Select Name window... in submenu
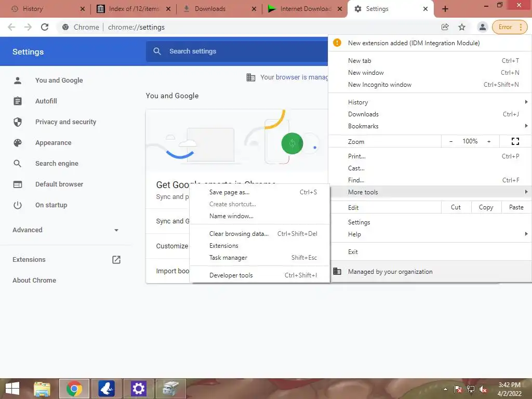The height and width of the screenshot is (399, 532). (x=260, y=216)
